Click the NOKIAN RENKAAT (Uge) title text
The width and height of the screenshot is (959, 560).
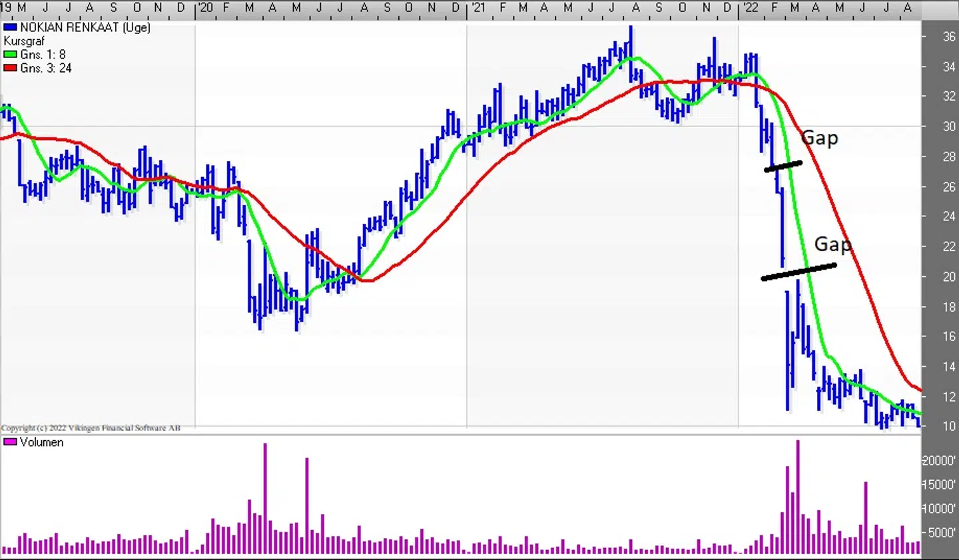point(85,27)
